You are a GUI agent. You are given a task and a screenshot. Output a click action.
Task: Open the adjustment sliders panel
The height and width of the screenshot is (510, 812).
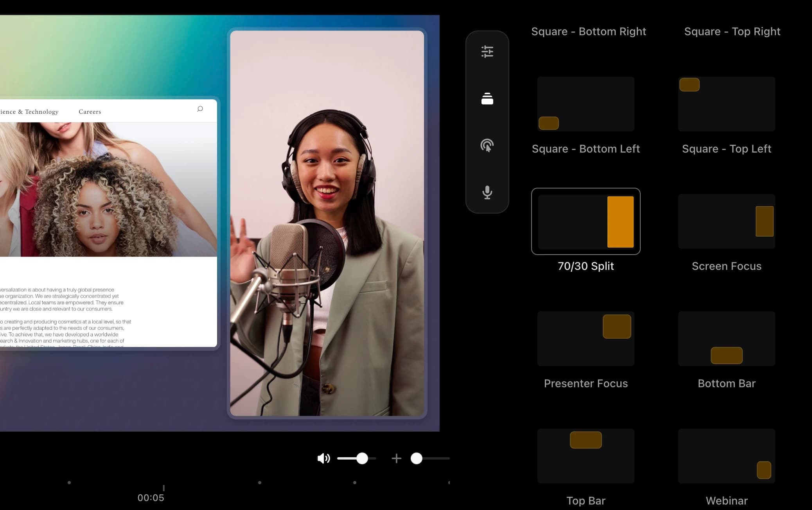[x=487, y=51]
